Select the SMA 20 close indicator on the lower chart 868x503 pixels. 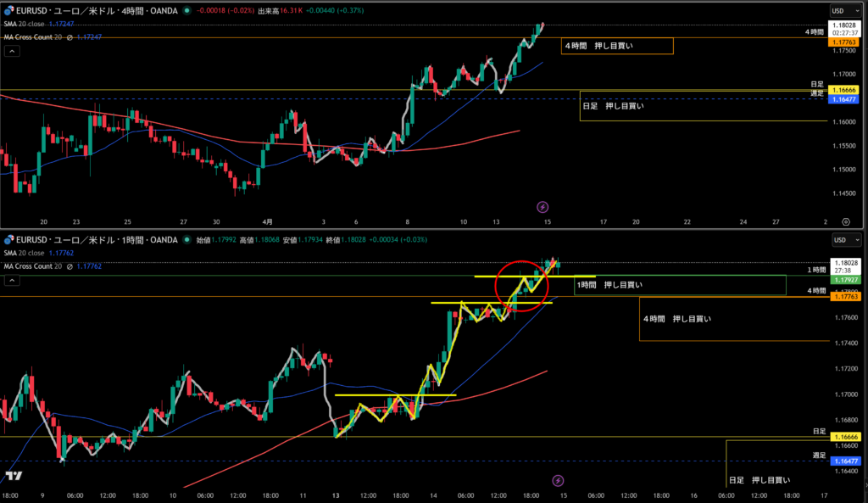point(24,253)
